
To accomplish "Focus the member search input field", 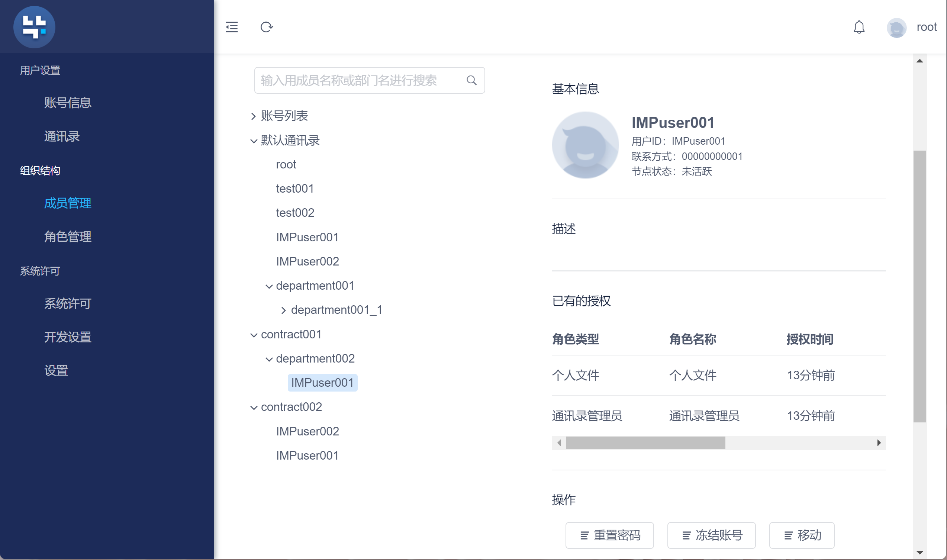I will click(369, 80).
